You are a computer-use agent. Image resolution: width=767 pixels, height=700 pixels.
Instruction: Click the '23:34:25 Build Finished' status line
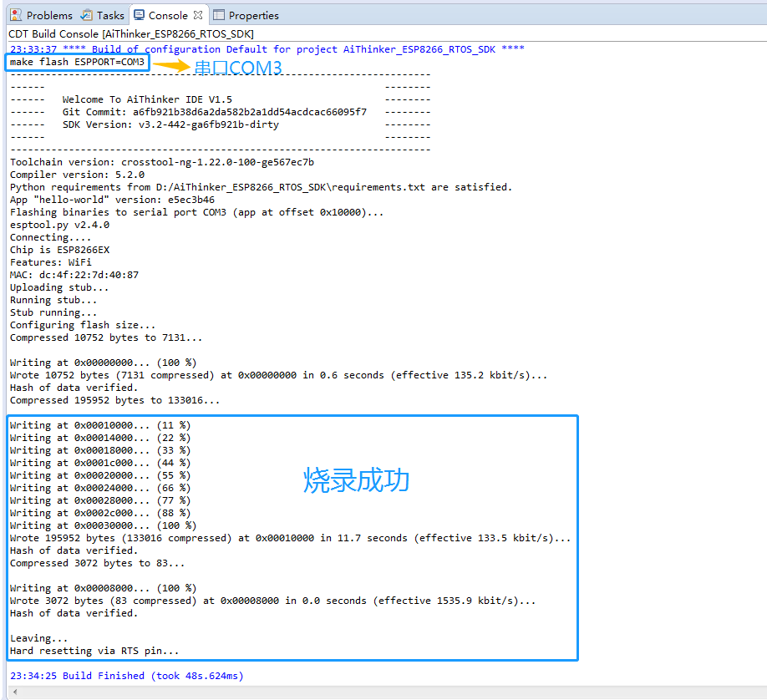127,676
